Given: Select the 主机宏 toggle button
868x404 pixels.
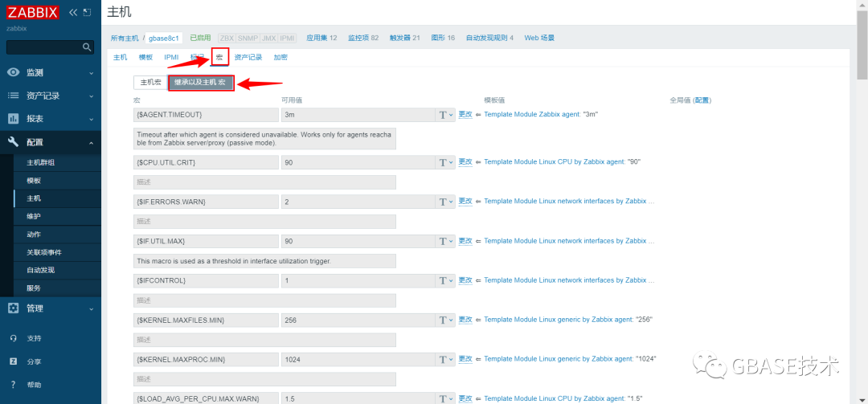Looking at the screenshot, I should click(150, 83).
